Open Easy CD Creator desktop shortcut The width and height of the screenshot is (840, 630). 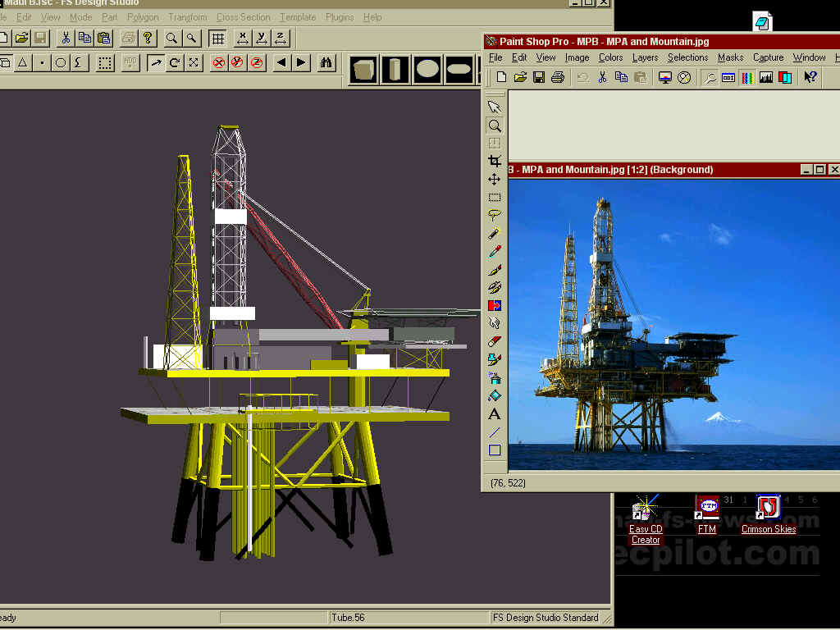(x=646, y=520)
